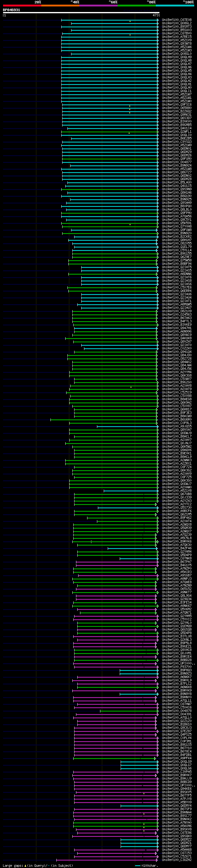This screenshot has height=868, width=197.
Task: Select the UniRef100_A5AXM6 entry
Action: coord(177,826)
